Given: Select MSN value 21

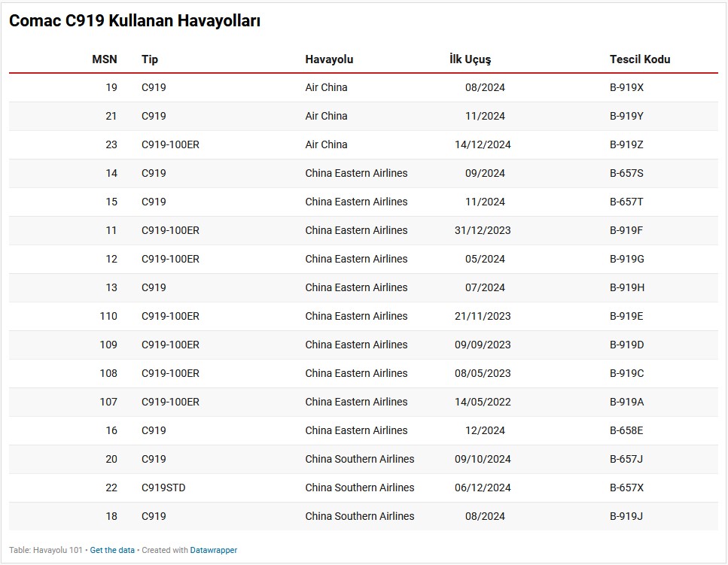Looking at the screenshot, I should coord(111,116).
